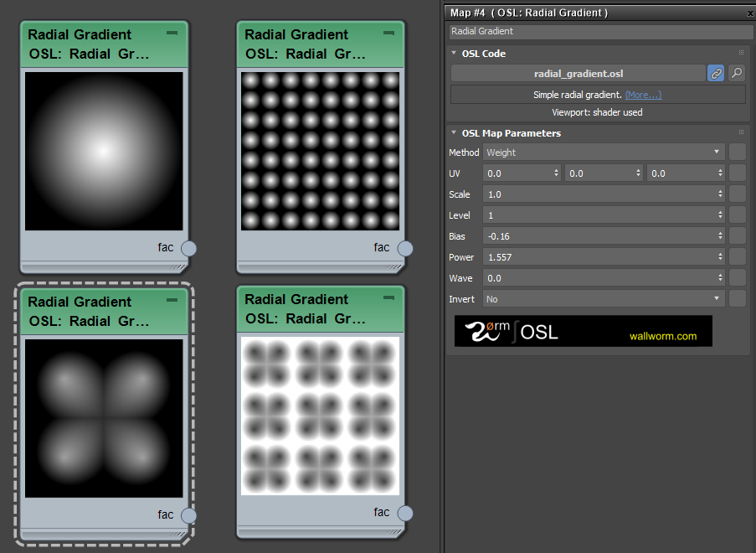The height and width of the screenshot is (553, 756).
Task: Click the map slot button next to Scale
Action: pyautogui.click(x=738, y=194)
